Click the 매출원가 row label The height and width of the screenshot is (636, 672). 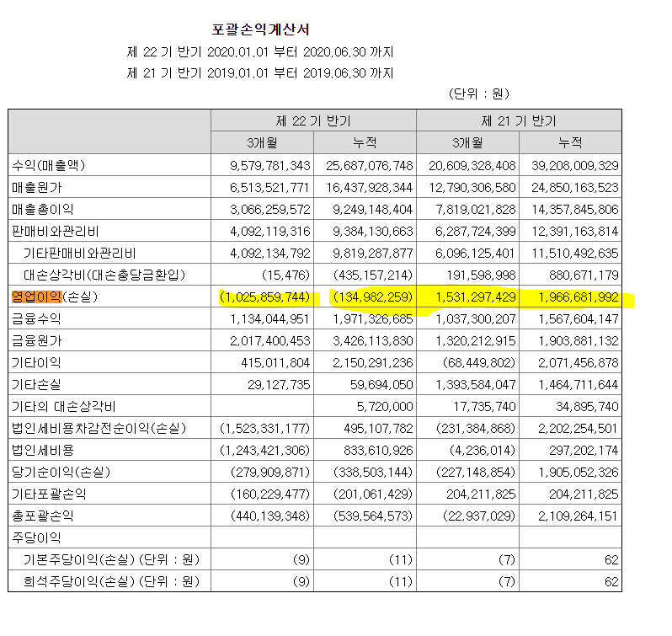coord(37,187)
